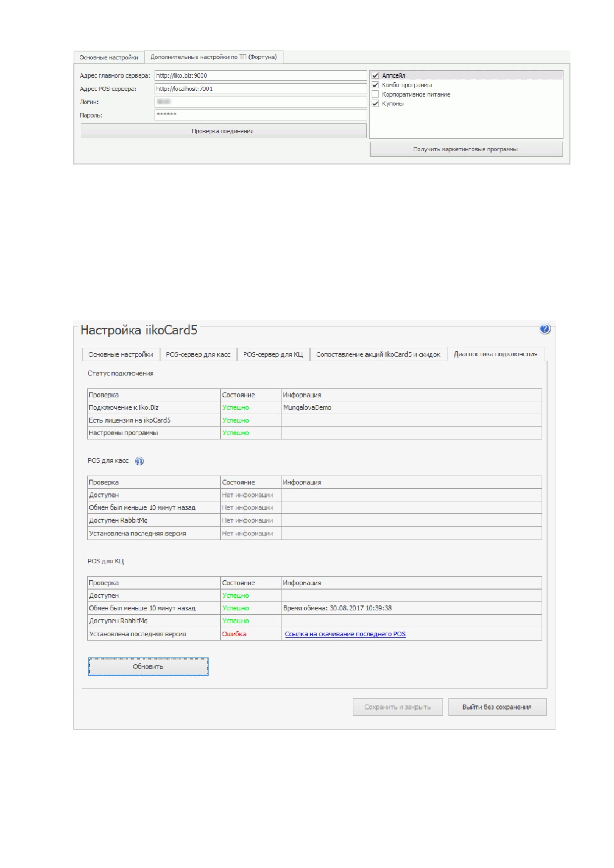Select the Подключение к iiko.Biz row
Viewport: 614px width, 868px height.
point(315,408)
